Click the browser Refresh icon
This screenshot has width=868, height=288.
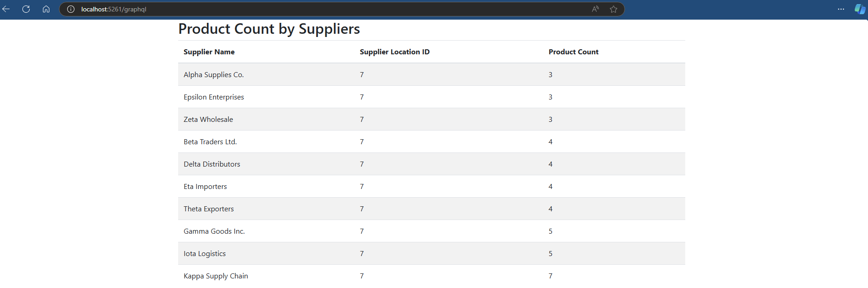[26, 9]
